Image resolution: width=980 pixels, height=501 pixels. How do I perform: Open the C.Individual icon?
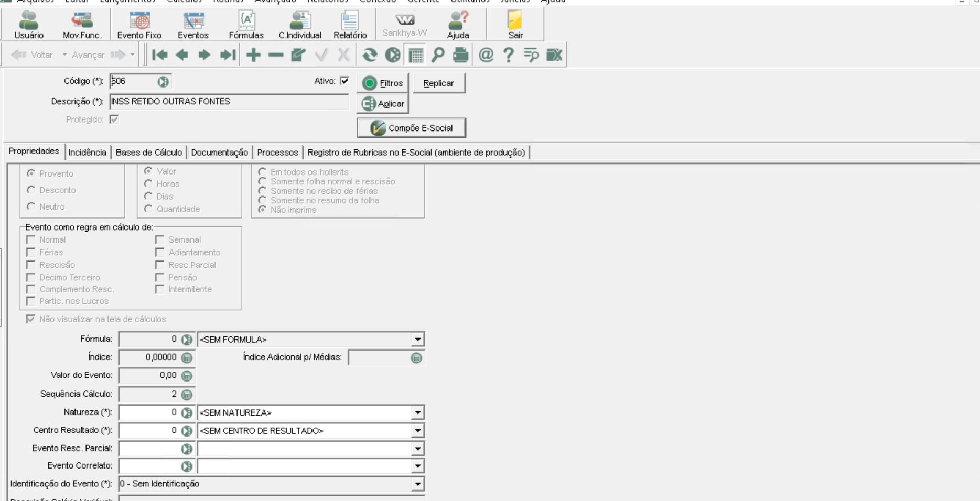[x=300, y=25]
